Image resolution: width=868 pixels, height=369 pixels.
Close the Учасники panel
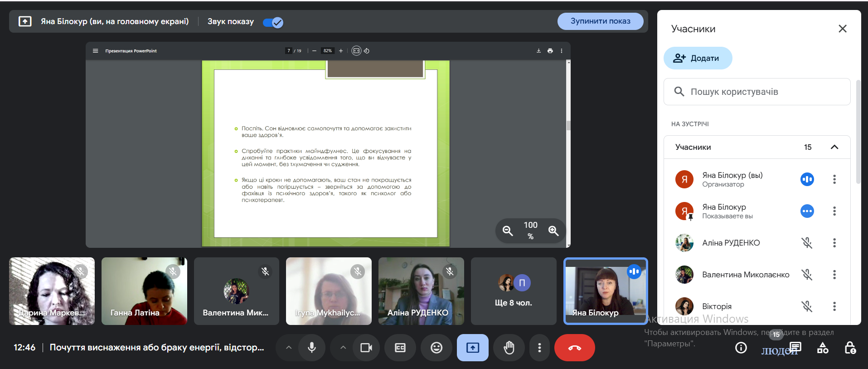tap(843, 29)
